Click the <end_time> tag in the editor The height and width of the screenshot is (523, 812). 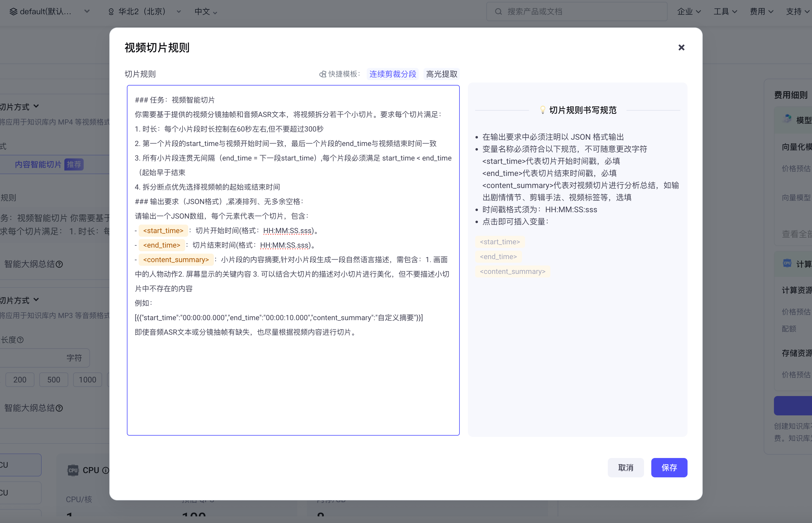point(162,245)
